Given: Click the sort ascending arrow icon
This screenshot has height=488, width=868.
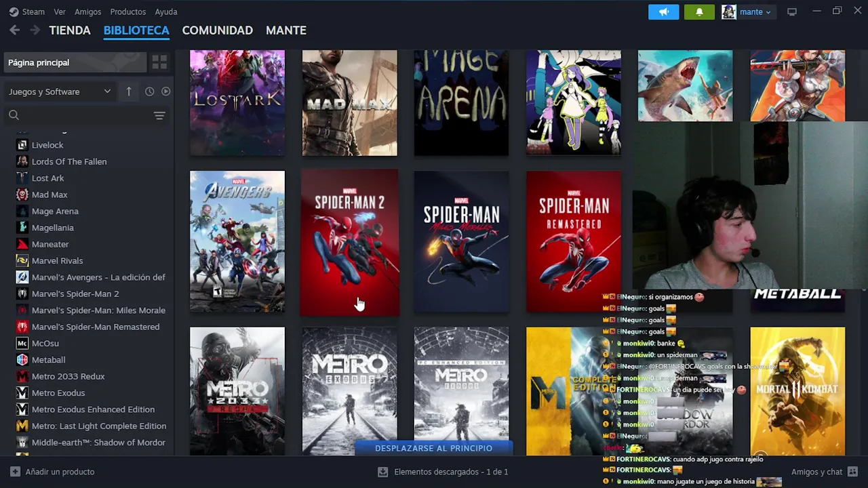Looking at the screenshot, I should click(129, 91).
